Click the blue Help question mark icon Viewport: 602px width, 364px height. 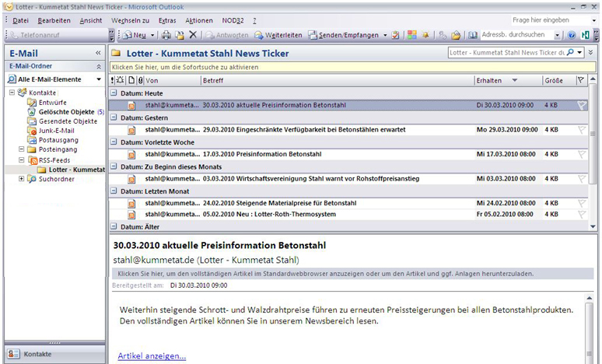coord(572,35)
